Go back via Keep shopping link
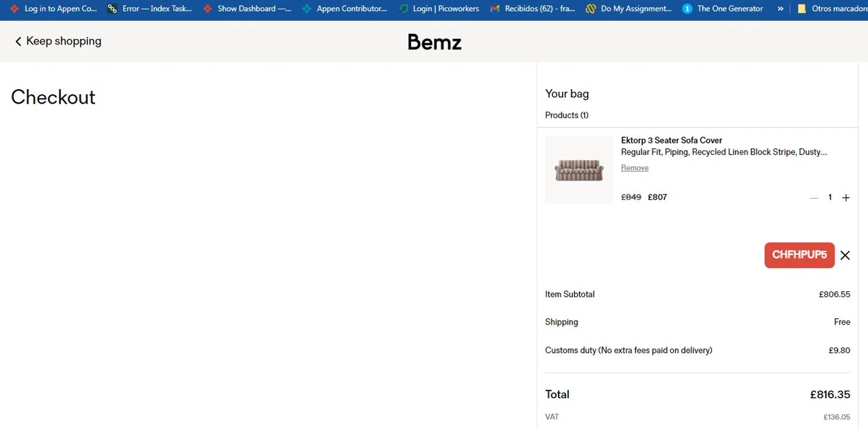Screen dimensions: 868x430 point(58,41)
